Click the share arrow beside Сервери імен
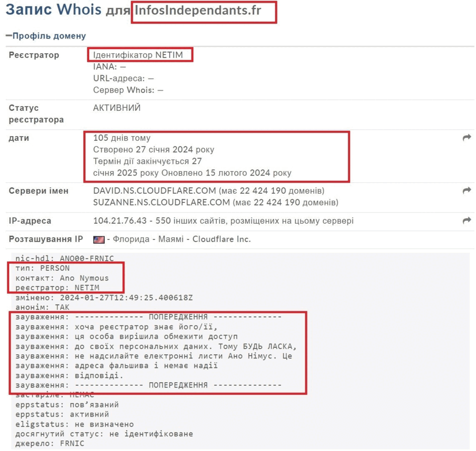 coord(466,191)
